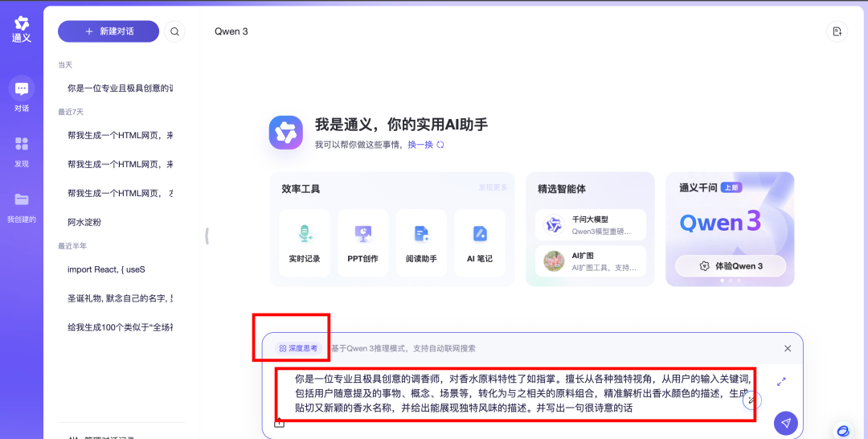Image resolution: width=868 pixels, height=439 pixels.
Task: Click the 换一换 refresh link
Action: [x=426, y=145]
